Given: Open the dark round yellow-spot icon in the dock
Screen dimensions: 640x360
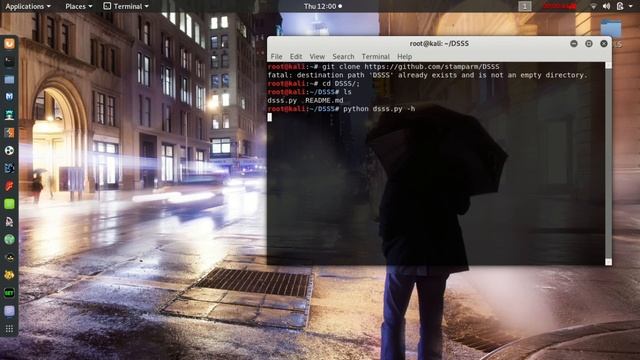Looking at the screenshot, I should (x=9, y=258).
